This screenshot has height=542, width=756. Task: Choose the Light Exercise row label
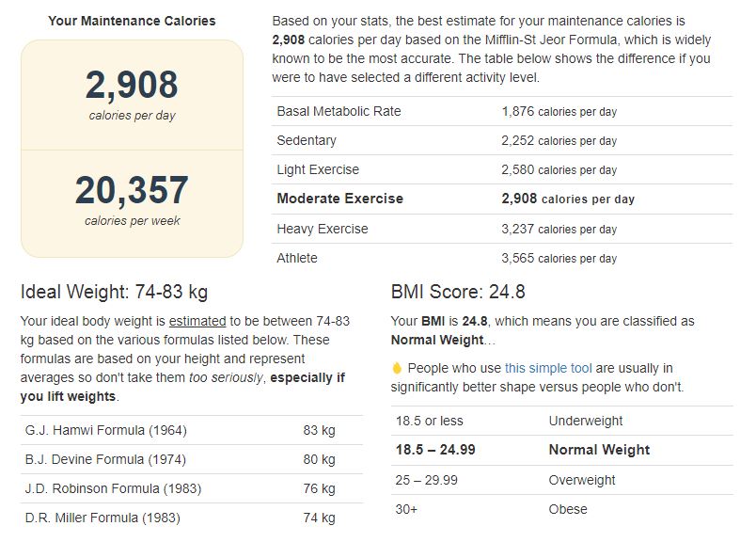(318, 169)
